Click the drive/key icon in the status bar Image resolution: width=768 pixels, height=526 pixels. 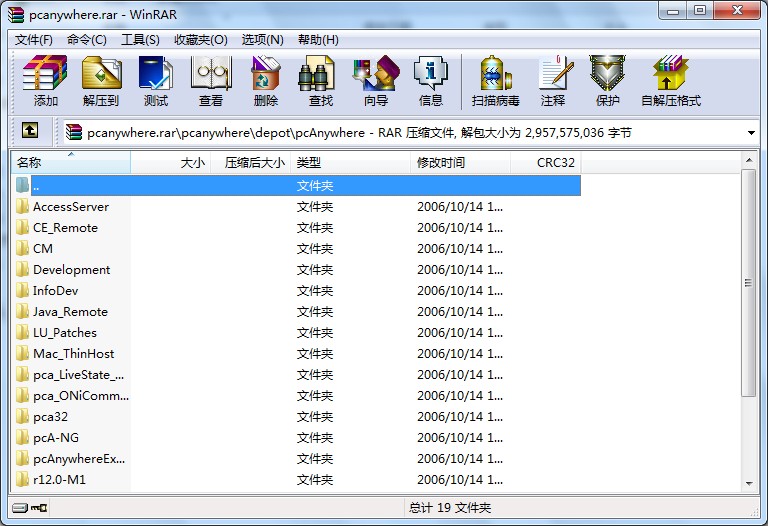pyautogui.click(x=29, y=508)
